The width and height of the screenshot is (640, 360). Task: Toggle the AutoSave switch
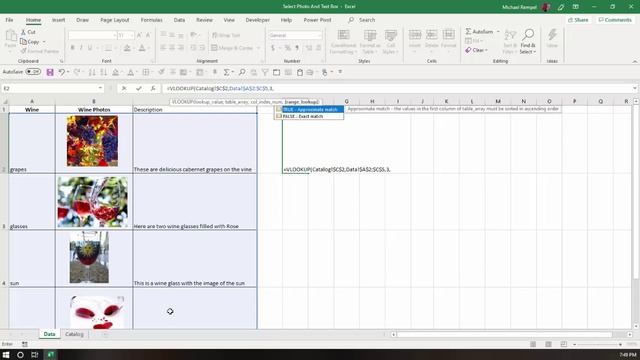click(x=33, y=72)
